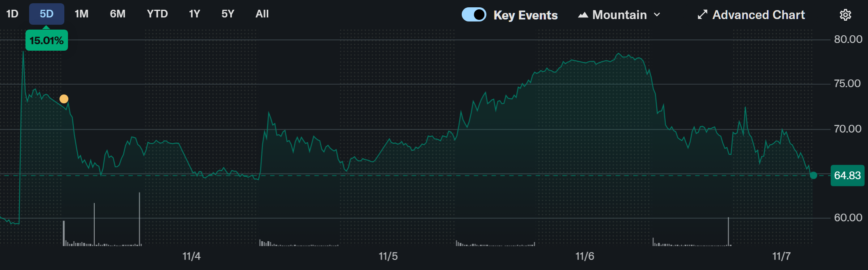The width and height of the screenshot is (868, 270).
Task: Click the 15.01% gain badge
Action: (47, 41)
